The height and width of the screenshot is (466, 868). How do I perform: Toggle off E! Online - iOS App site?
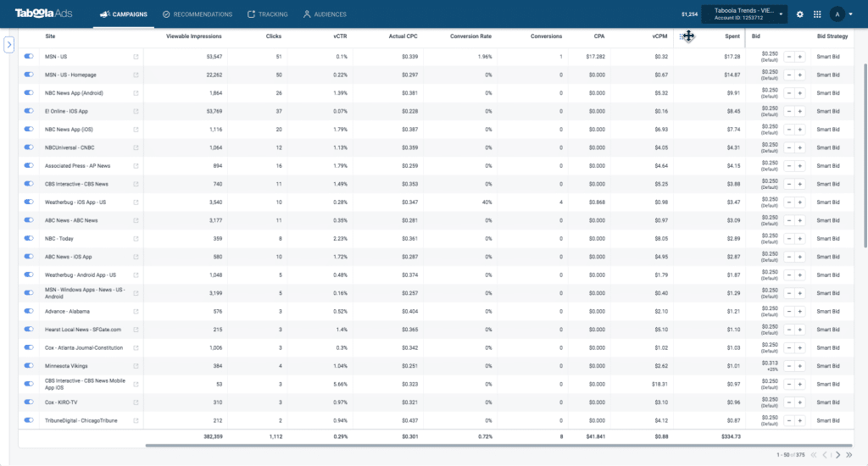point(29,111)
